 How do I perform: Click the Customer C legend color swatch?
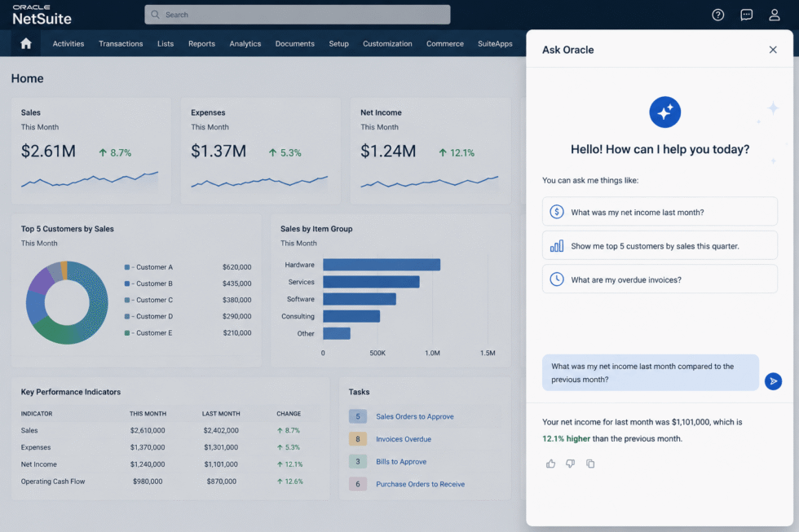pos(127,300)
